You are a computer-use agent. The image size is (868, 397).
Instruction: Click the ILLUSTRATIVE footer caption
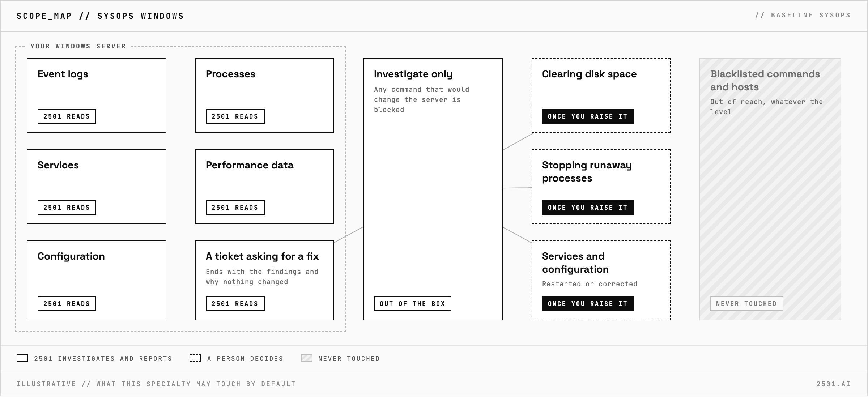pos(156,384)
